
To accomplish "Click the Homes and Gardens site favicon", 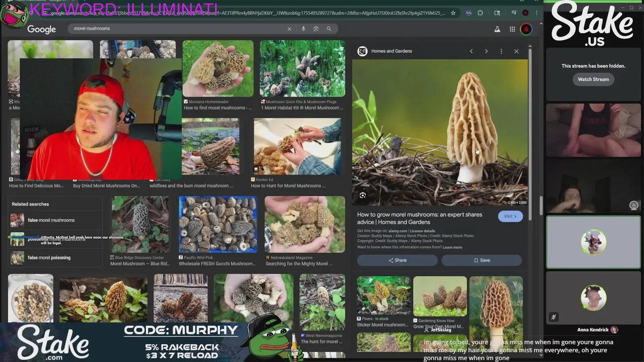I will tap(362, 51).
